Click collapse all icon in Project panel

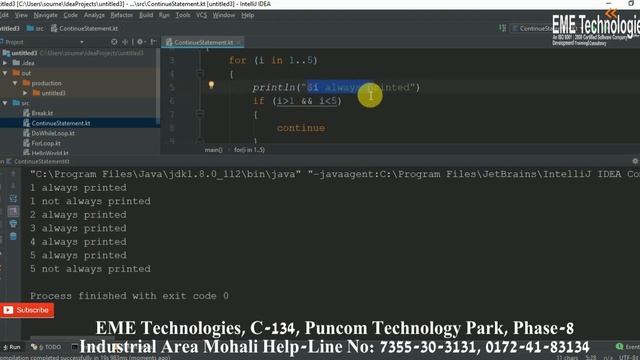(x=125, y=42)
